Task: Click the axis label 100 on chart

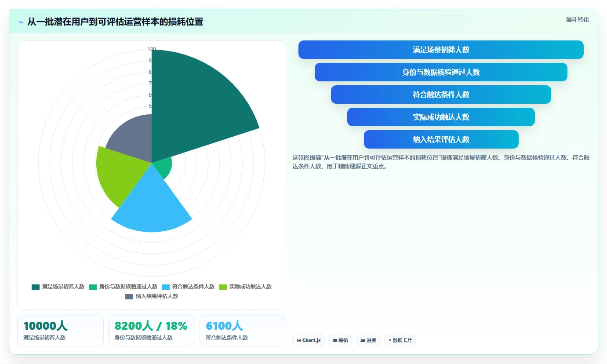Action: 152,49
